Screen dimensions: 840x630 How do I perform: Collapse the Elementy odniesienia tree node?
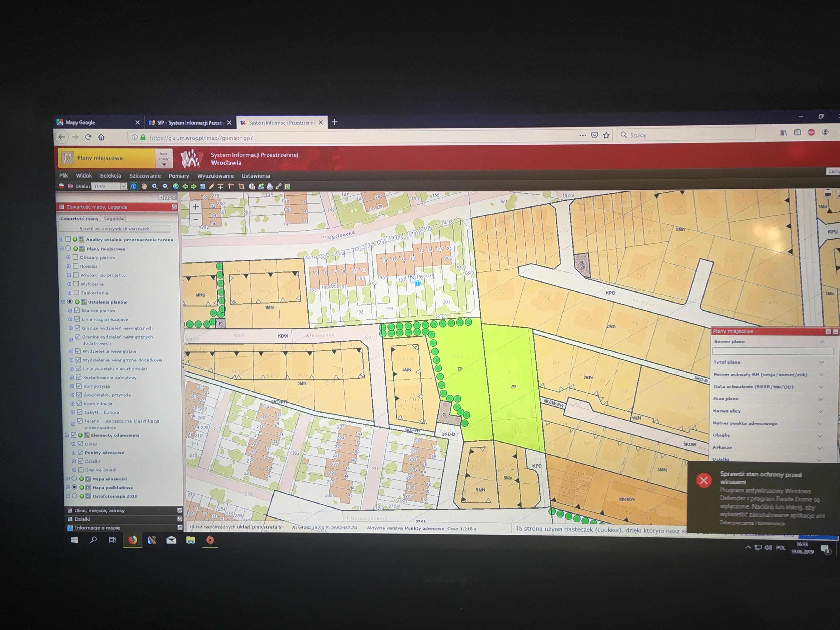point(67,435)
